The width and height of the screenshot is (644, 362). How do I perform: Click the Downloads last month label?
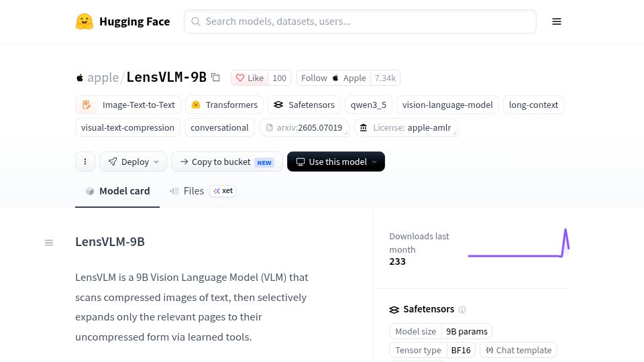click(419, 243)
